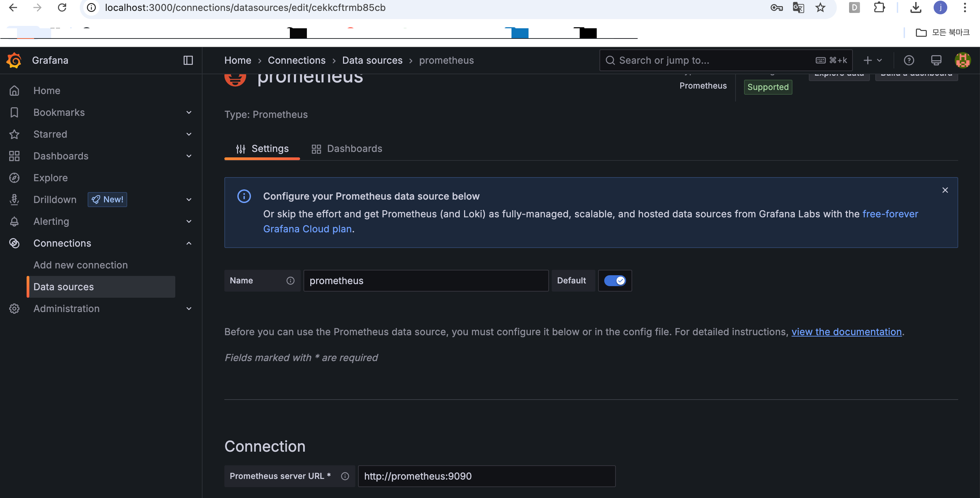980x498 pixels.
Task: Click info icon next to Name label
Action: (x=290, y=281)
